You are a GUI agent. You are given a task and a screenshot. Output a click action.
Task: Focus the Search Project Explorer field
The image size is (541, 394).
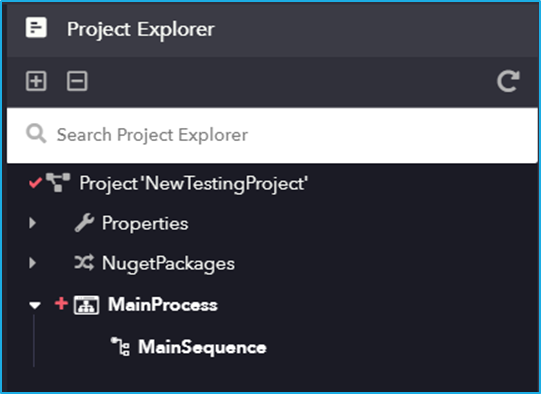click(272, 135)
